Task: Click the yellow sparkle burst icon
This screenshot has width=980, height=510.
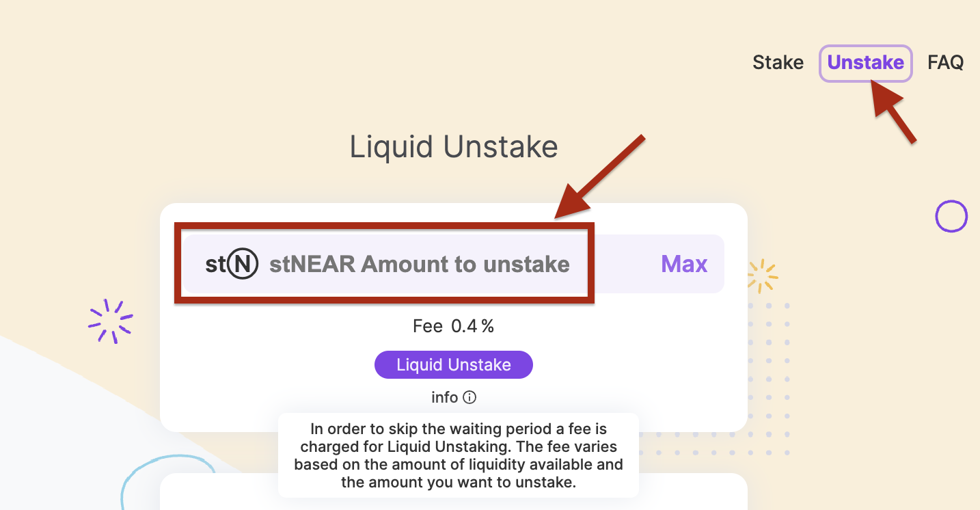Action: coord(761,276)
